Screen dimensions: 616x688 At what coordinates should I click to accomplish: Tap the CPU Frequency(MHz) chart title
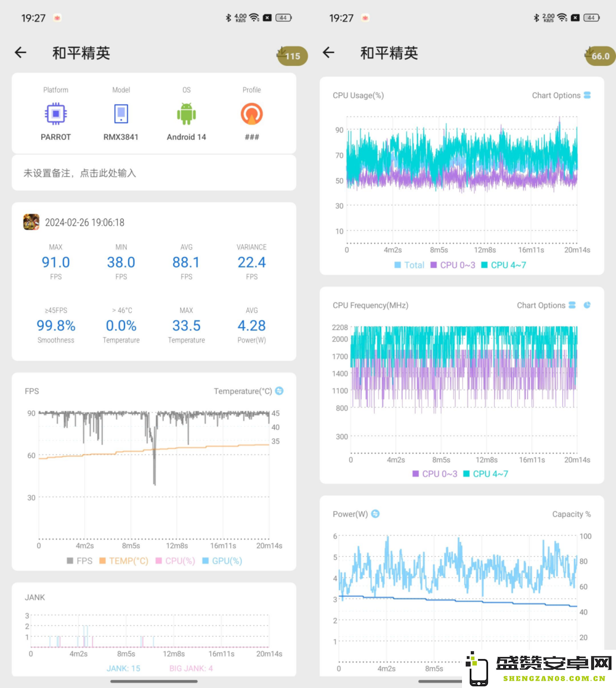point(370,305)
